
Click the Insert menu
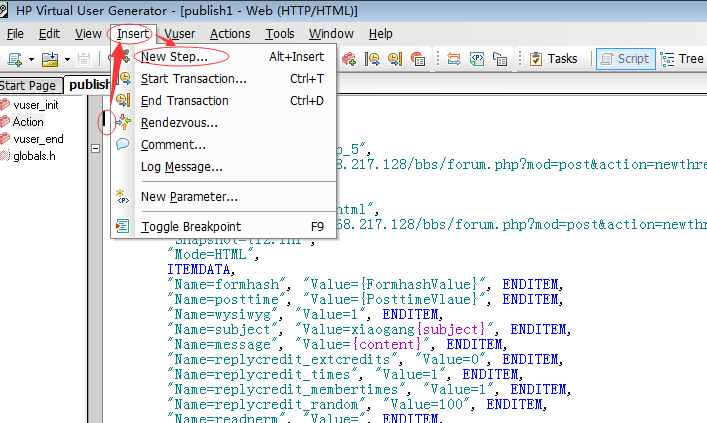(133, 34)
